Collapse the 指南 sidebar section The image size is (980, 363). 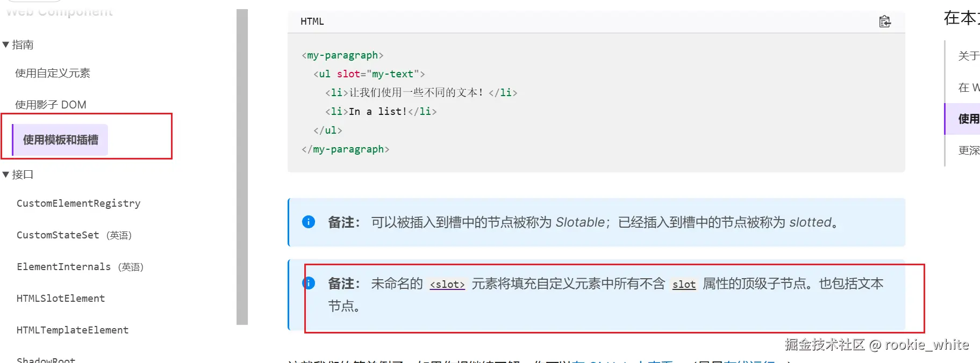tap(6, 45)
